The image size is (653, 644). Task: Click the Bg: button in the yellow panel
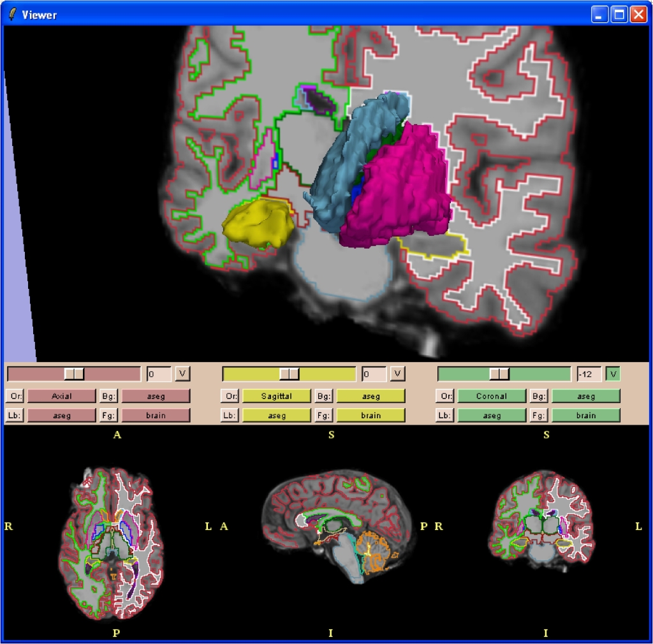(324, 397)
